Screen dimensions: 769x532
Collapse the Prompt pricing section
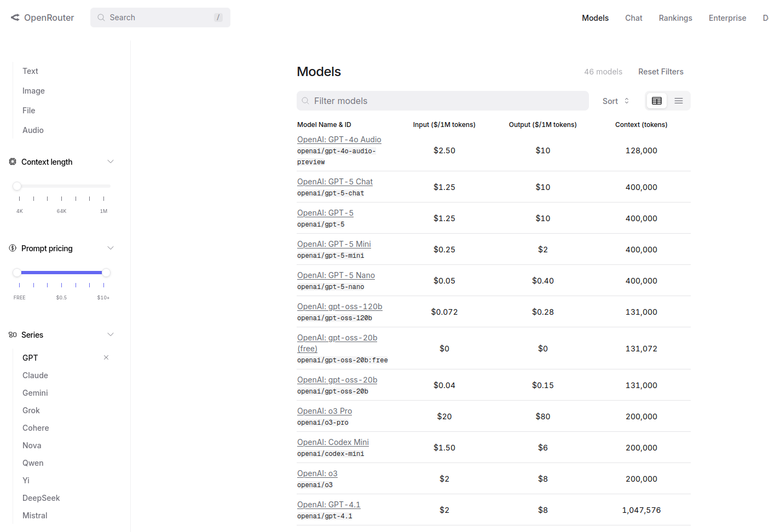click(111, 248)
